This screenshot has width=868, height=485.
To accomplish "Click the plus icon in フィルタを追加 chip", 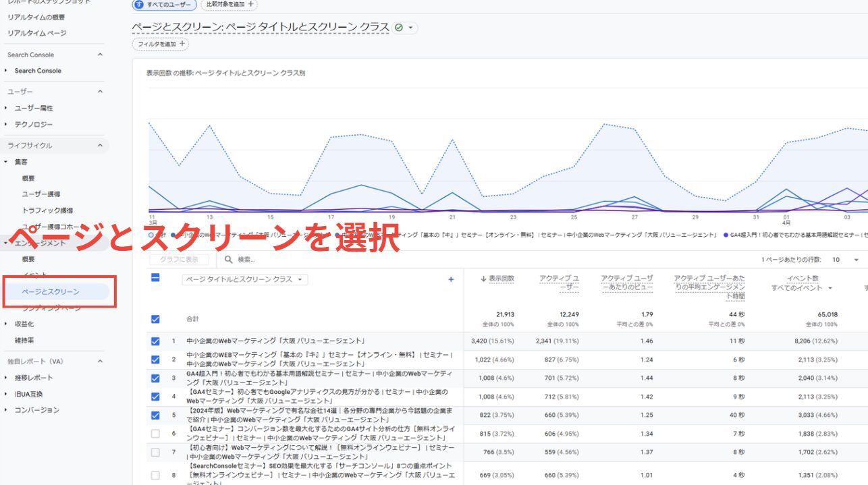I will pyautogui.click(x=182, y=44).
